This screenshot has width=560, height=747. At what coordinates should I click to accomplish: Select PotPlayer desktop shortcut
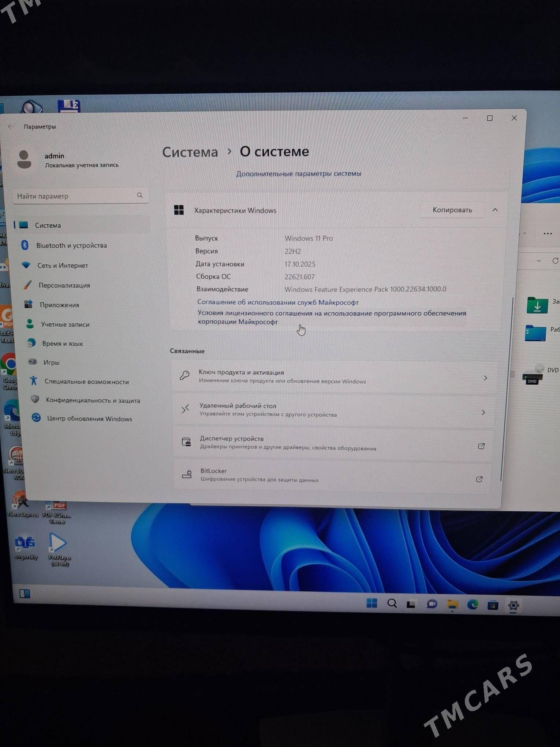[59, 549]
